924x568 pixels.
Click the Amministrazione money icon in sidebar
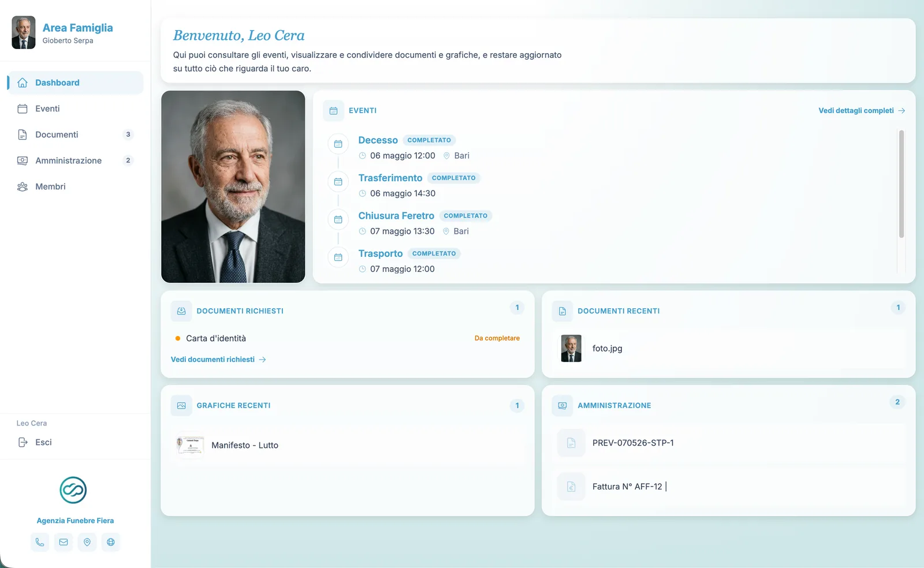[23, 160]
